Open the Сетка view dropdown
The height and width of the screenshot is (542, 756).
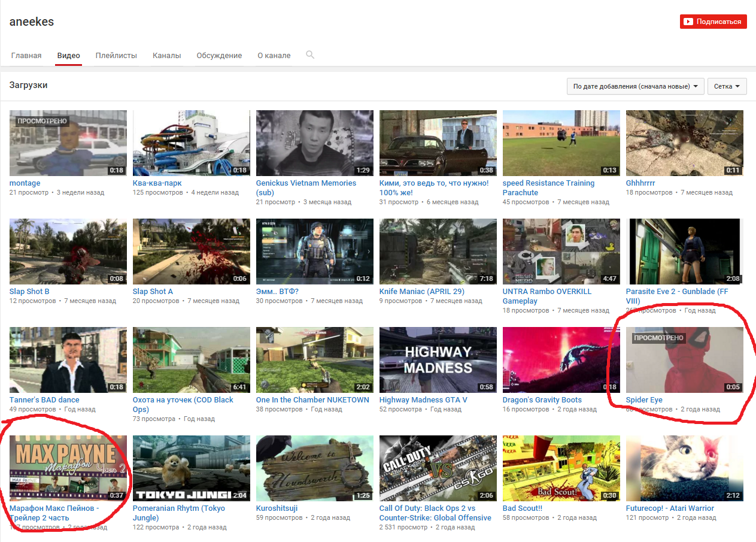[x=727, y=86]
